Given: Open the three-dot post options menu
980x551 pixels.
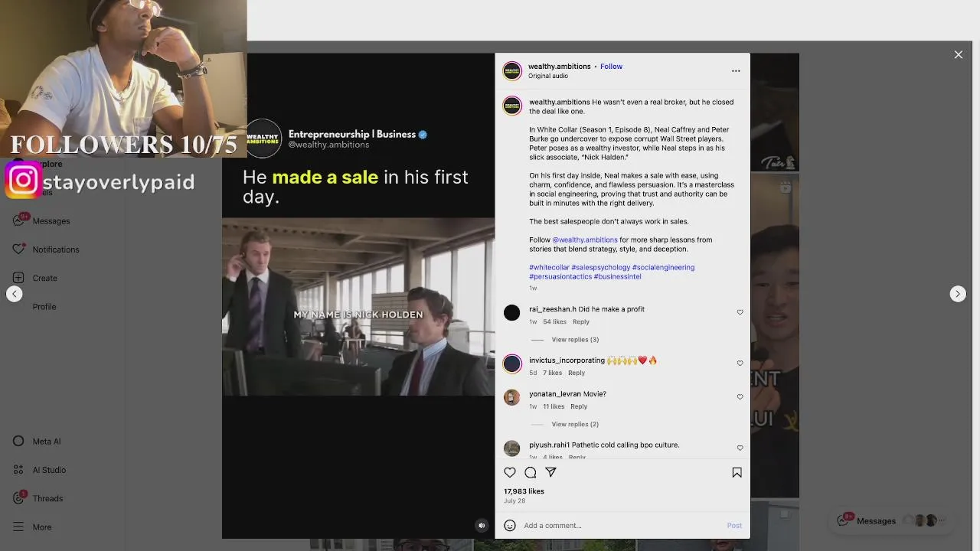Looking at the screenshot, I should 736,71.
